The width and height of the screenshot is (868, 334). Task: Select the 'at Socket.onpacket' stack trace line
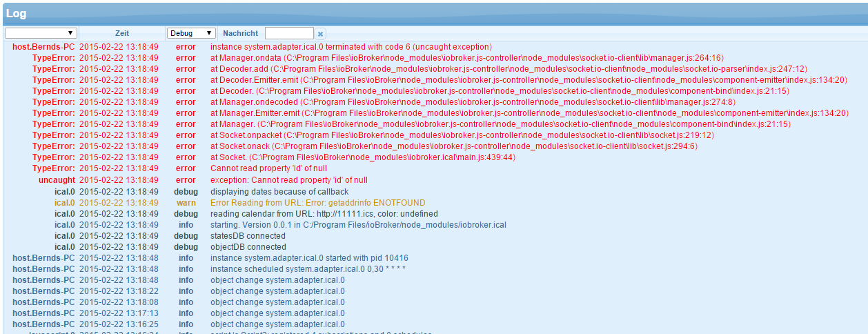(462, 135)
